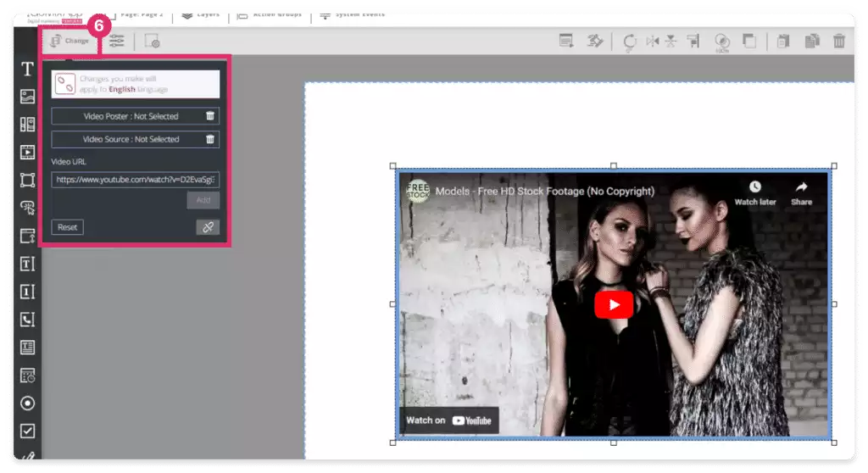The image size is (868, 473).
Task: Play the YouTube video preview
Action: point(614,304)
